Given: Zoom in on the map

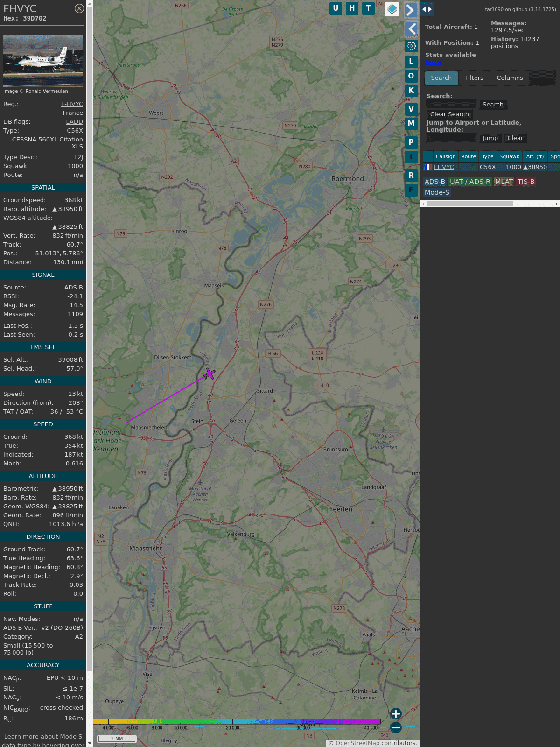Looking at the screenshot, I should (x=396, y=714).
